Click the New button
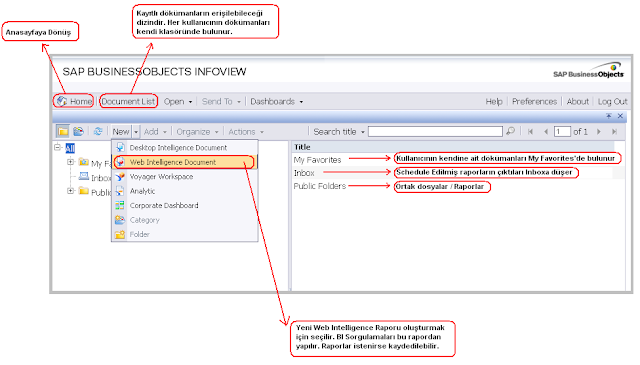 click(x=121, y=132)
